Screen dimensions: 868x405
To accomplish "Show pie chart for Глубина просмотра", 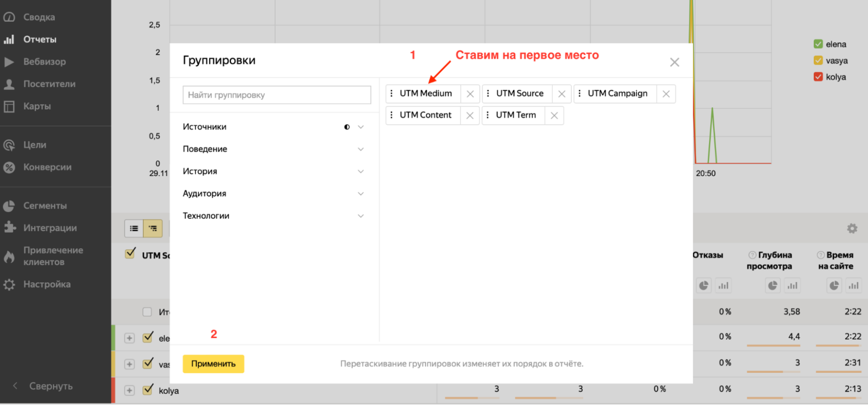I will (773, 286).
